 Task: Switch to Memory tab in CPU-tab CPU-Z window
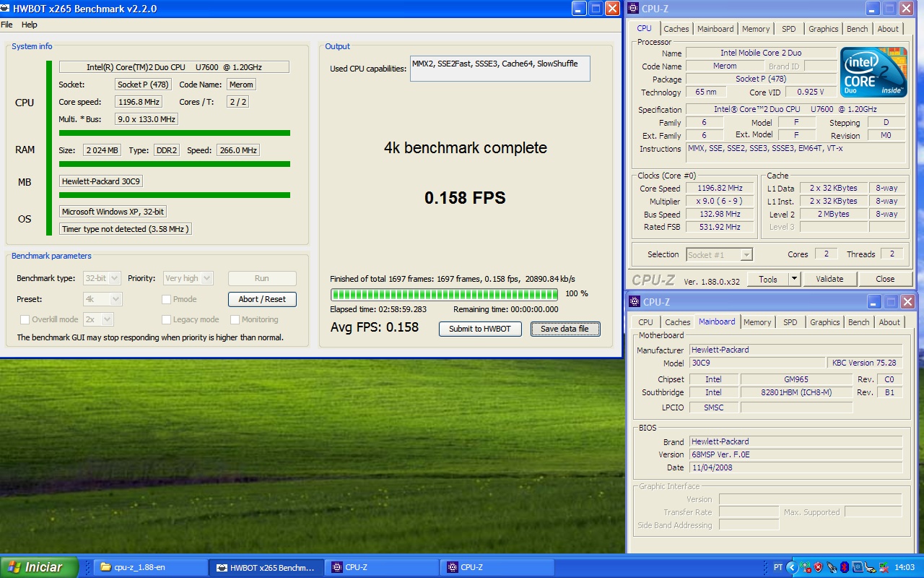click(756, 29)
